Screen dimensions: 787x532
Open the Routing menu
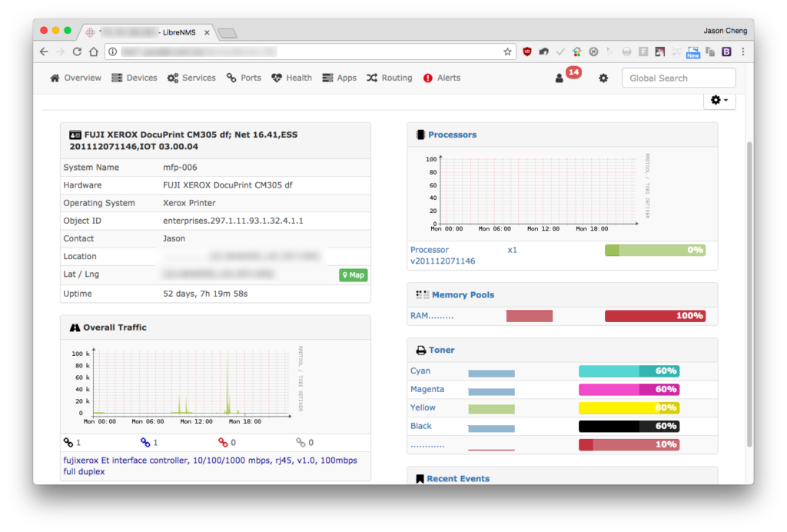(x=390, y=78)
